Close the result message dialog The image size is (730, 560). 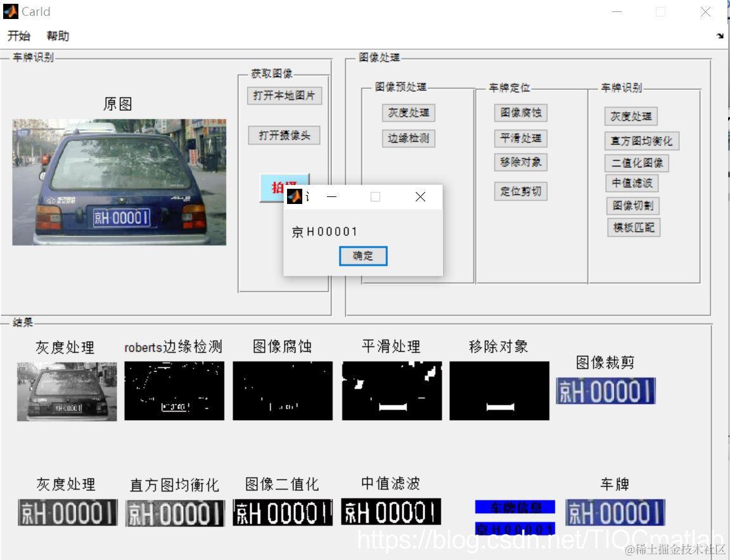pos(420,197)
